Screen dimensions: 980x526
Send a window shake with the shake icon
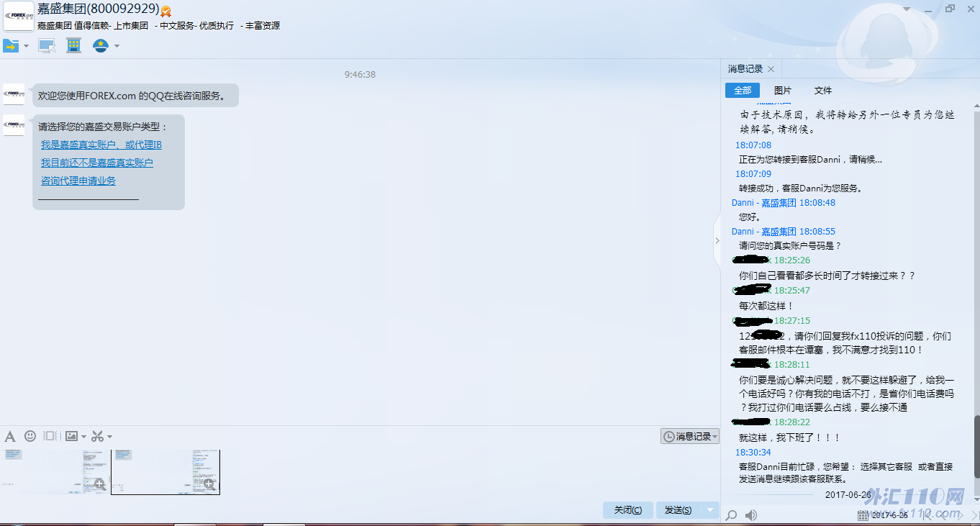click(x=50, y=436)
